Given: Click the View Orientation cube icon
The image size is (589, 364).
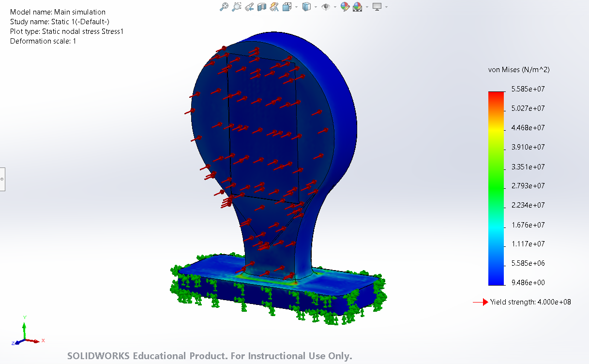Looking at the screenshot, I should 287,7.
